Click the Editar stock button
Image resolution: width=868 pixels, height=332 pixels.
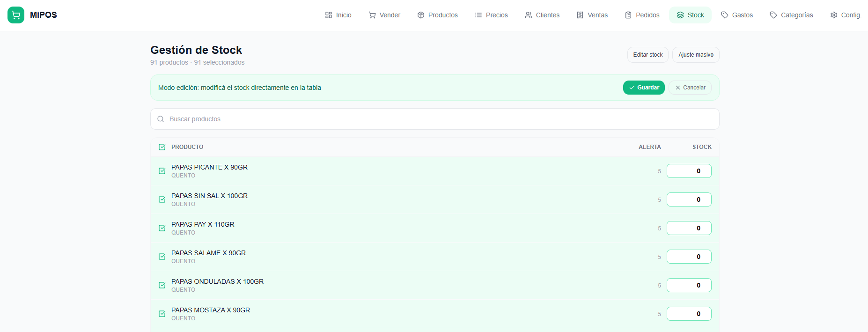coord(648,55)
